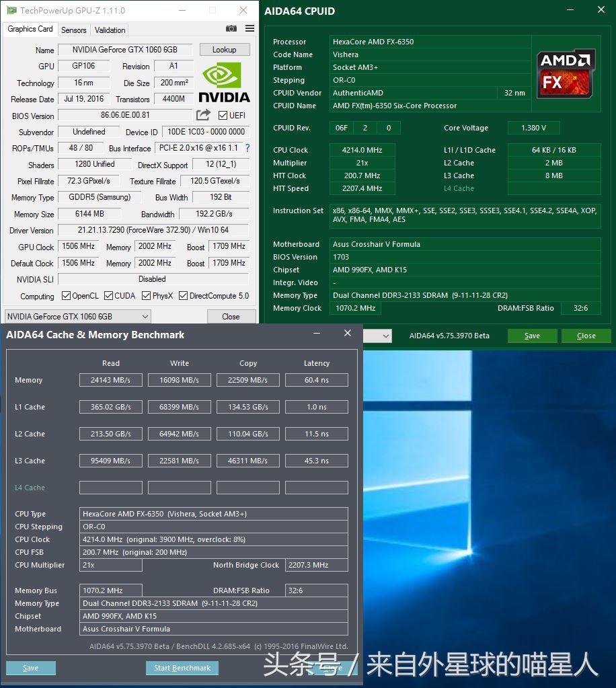Click the Start Benchmark button
Viewport: 616px width, 688px height.
tap(182, 668)
